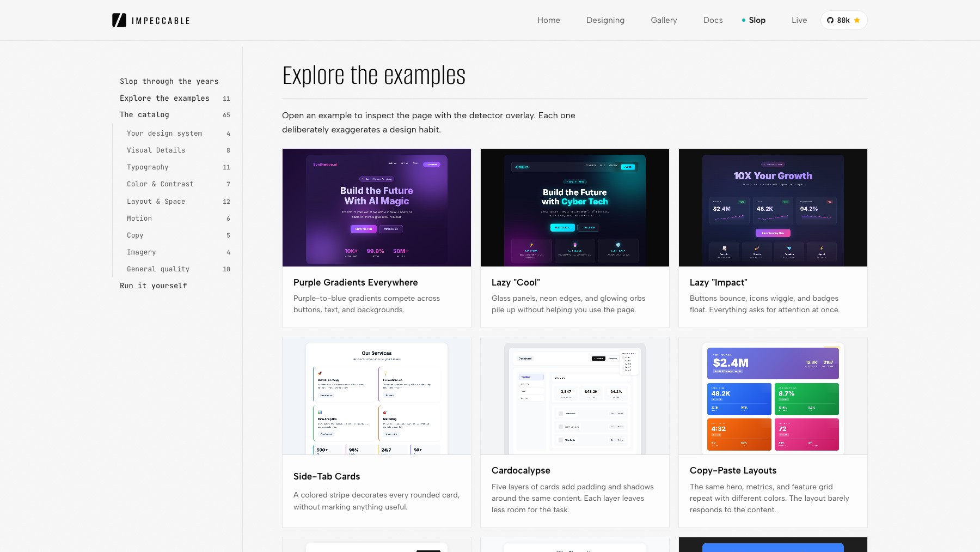Jump to Slop through the years section

click(x=169, y=81)
